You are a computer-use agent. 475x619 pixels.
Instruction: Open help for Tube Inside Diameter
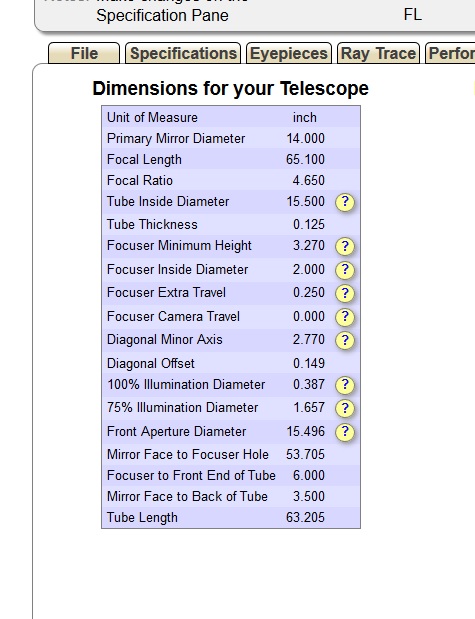345,202
